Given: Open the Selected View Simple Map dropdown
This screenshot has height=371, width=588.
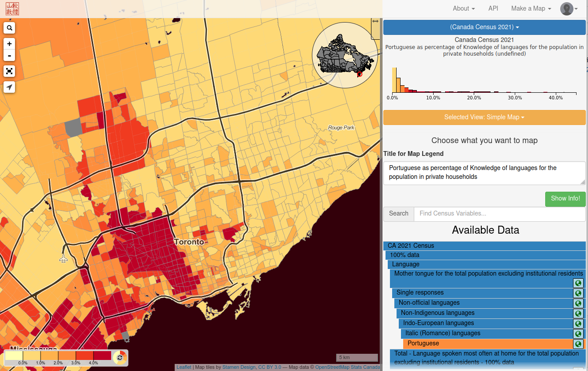Looking at the screenshot, I should tap(484, 117).
